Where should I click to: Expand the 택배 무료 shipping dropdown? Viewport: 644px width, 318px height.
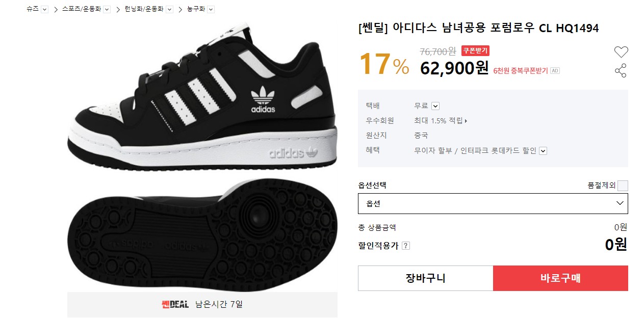coord(435,106)
